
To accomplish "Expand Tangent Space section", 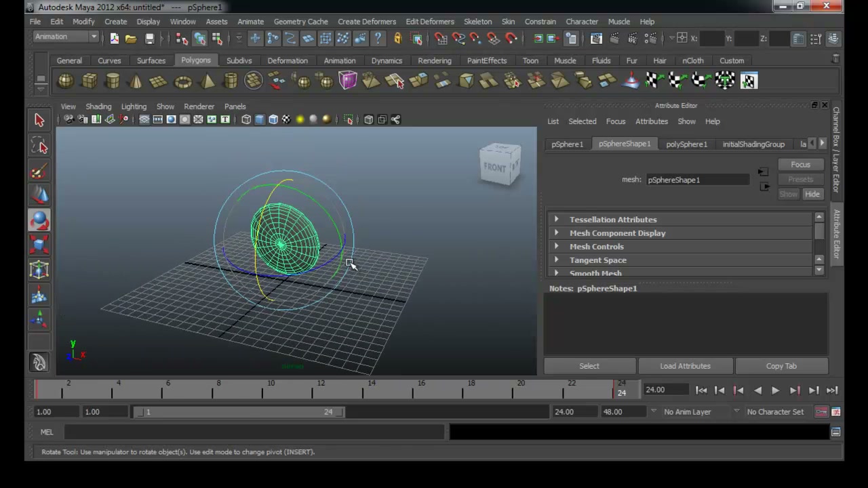I will [x=556, y=260].
